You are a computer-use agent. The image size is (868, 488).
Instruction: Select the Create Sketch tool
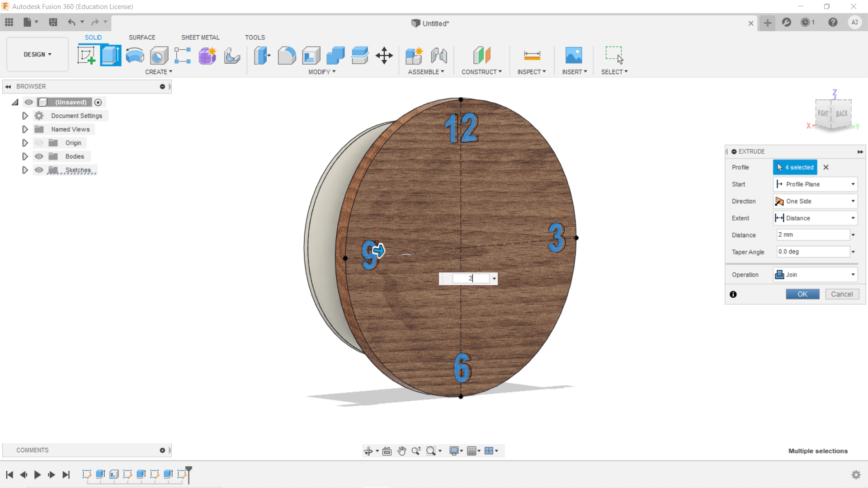point(86,56)
